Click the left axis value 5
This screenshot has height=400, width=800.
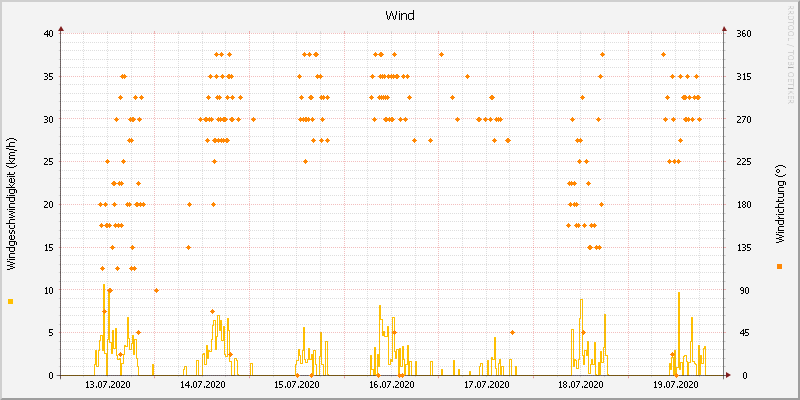(51, 333)
